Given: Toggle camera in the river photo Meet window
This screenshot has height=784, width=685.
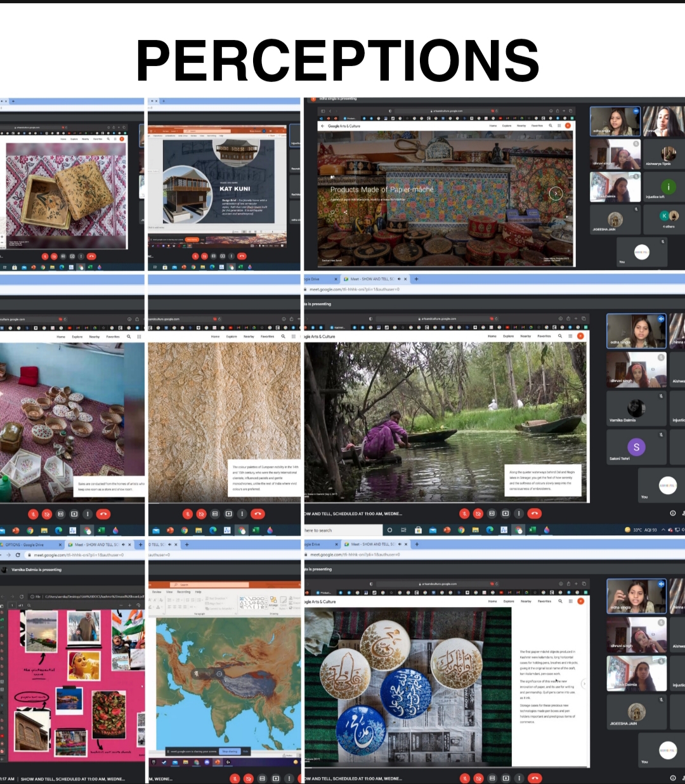Looking at the screenshot, I should click(478, 513).
